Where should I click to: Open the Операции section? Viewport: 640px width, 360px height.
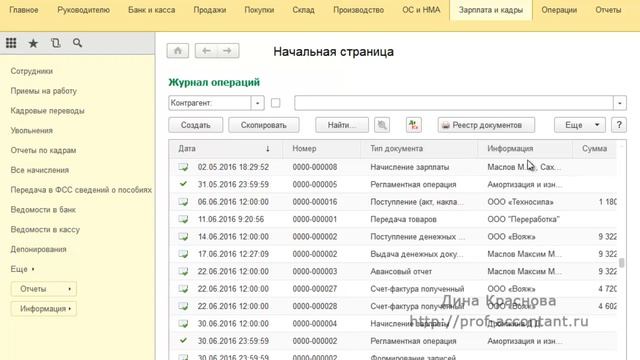(559, 10)
